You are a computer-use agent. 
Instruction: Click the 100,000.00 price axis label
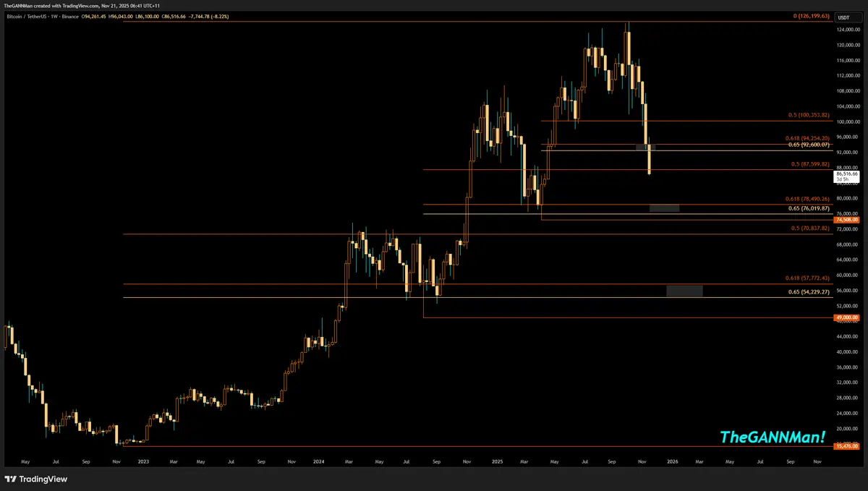(x=847, y=122)
